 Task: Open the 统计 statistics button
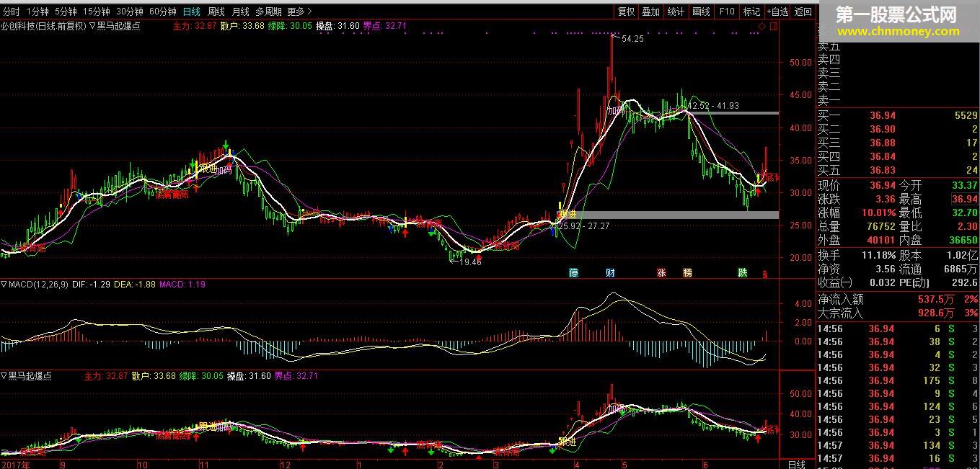[676, 12]
